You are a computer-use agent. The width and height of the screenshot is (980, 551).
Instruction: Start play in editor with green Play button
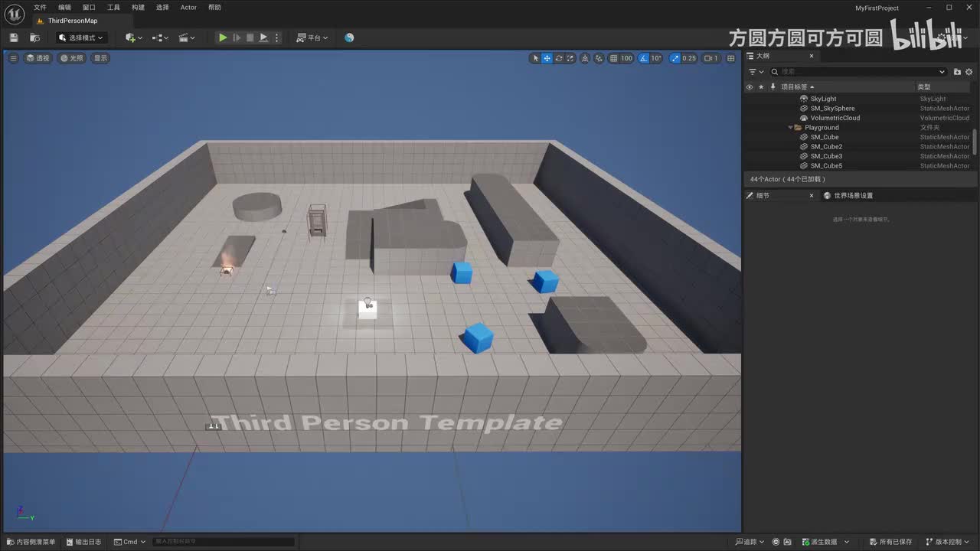tap(222, 37)
